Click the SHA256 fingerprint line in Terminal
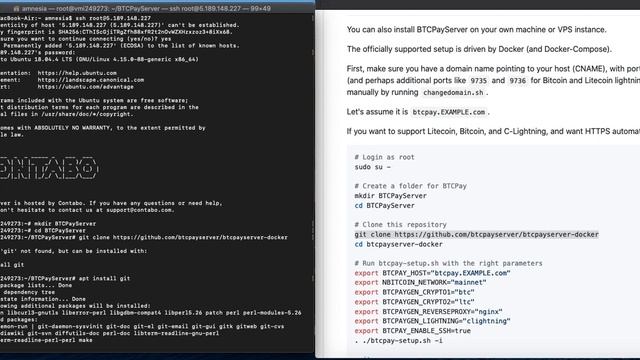Image resolution: width=640 pixels, height=360 pixels. point(116,32)
